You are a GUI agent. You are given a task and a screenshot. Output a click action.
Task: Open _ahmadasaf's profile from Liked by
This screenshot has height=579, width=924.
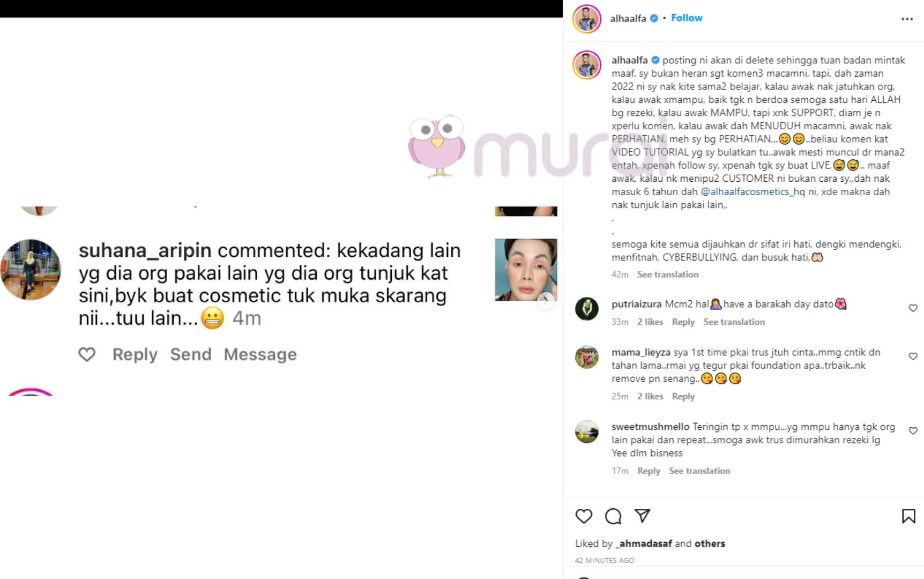644,543
